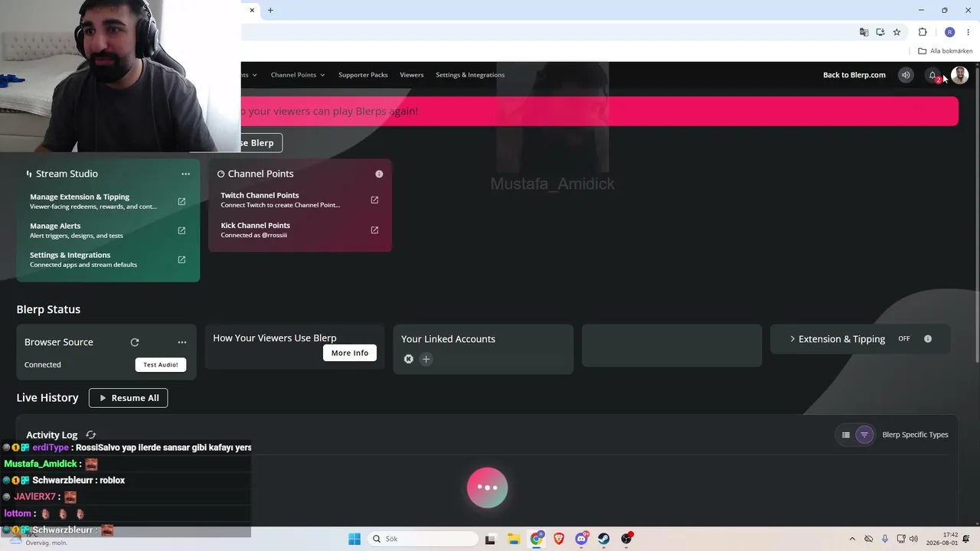Open Manage Extension & Tipping link
The width and height of the screenshot is (980, 551).
(x=80, y=197)
